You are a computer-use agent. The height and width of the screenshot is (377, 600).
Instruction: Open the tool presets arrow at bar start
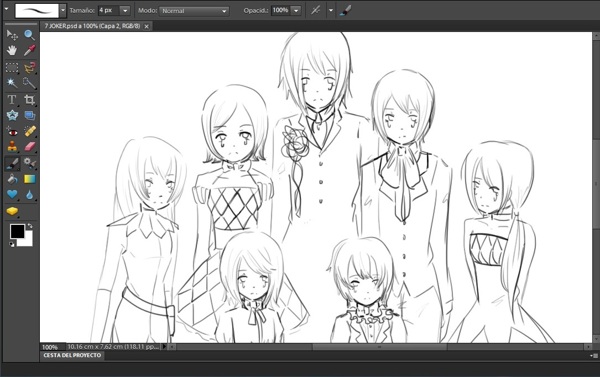pos(6,8)
